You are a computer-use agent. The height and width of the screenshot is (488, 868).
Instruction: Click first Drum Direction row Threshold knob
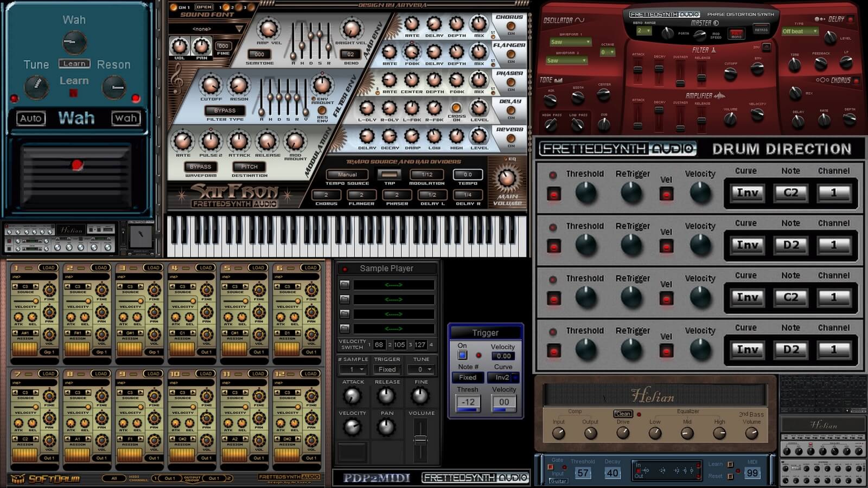pos(586,192)
